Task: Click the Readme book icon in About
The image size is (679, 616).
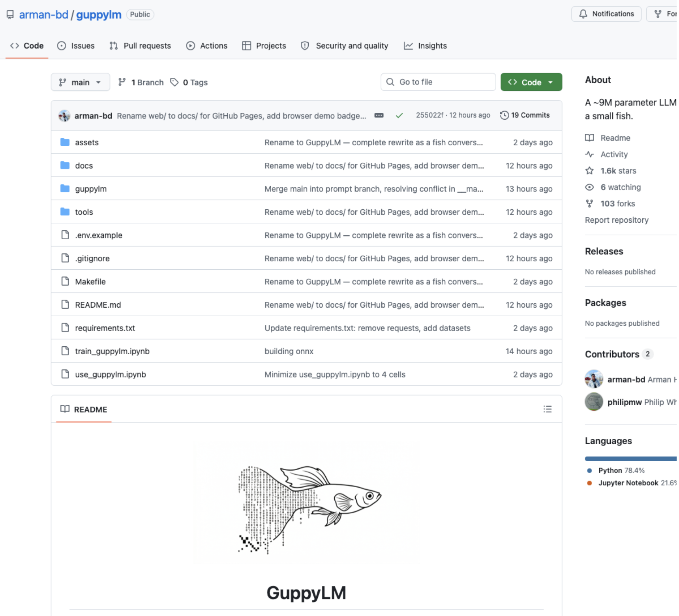Action: 589,138
